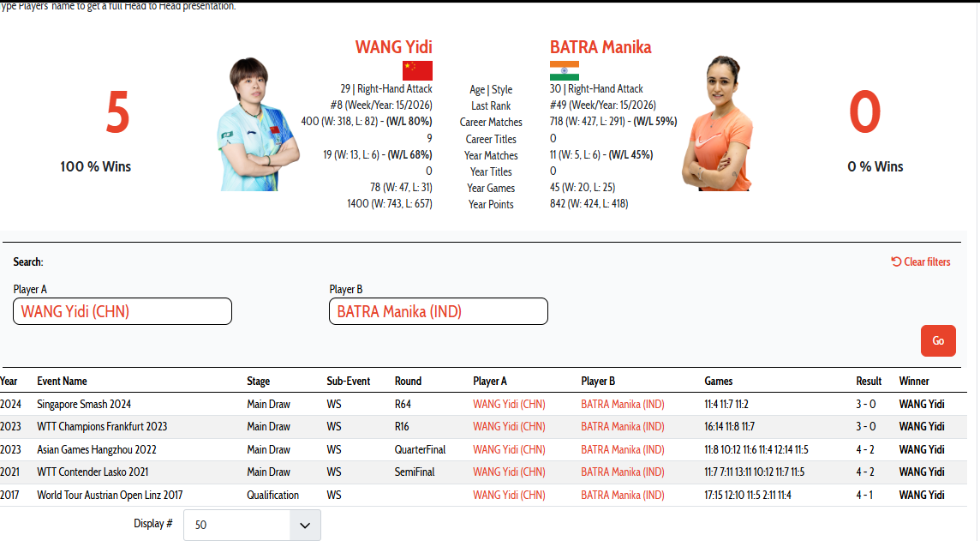The image size is (980, 541).
Task: Select World Tour Austrian Open Linz 2017
Action: coord(110,496)
